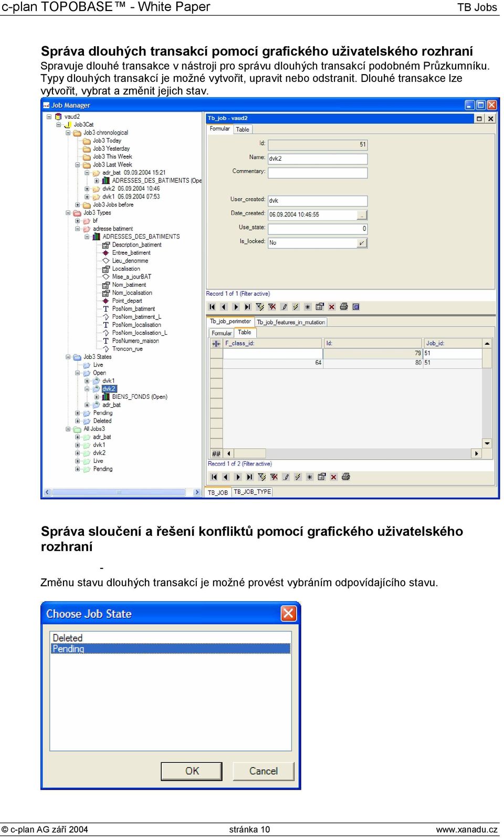Click OK in Choose Job State dialog
504x838 pixels.
192,771
